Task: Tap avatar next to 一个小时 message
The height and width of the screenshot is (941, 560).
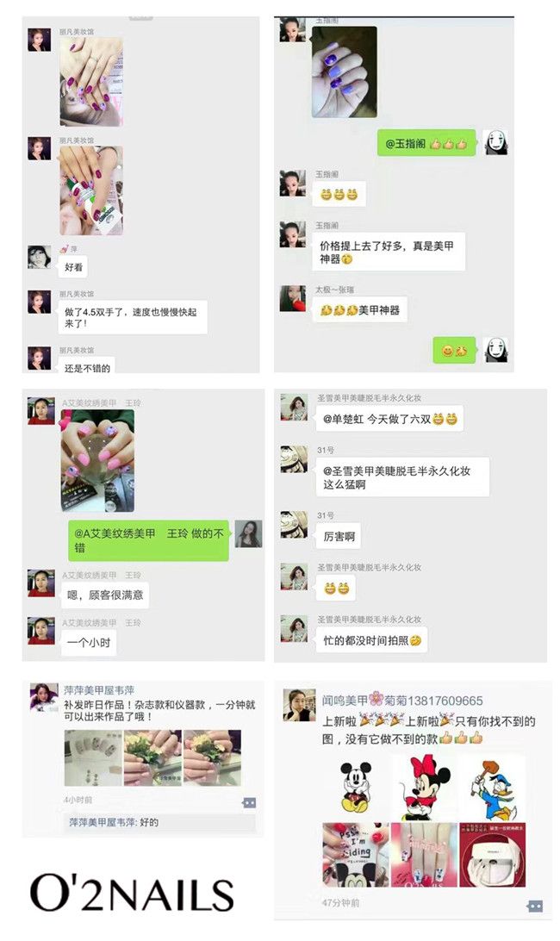Action: [x=40, y=631]
